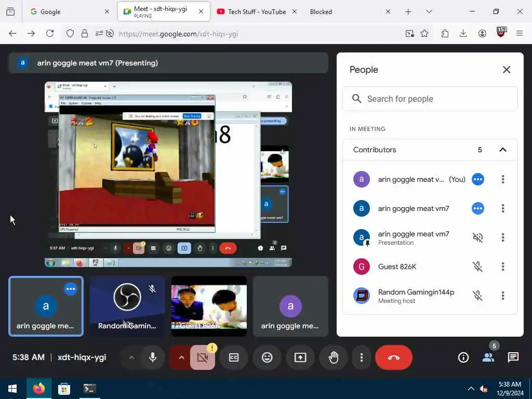Expand video settings chevron beside camera
Image resolution: width=532 pixels, height=399 pixels.
pos(181,357)
